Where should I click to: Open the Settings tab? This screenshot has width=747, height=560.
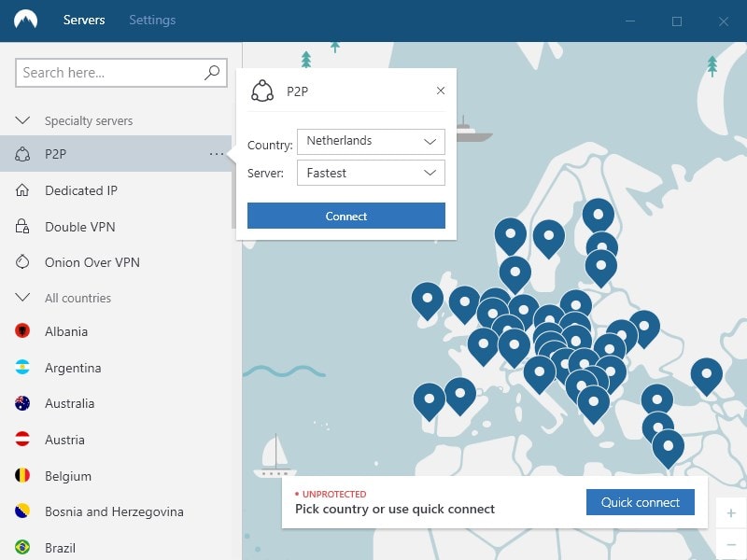coord(152,20)
